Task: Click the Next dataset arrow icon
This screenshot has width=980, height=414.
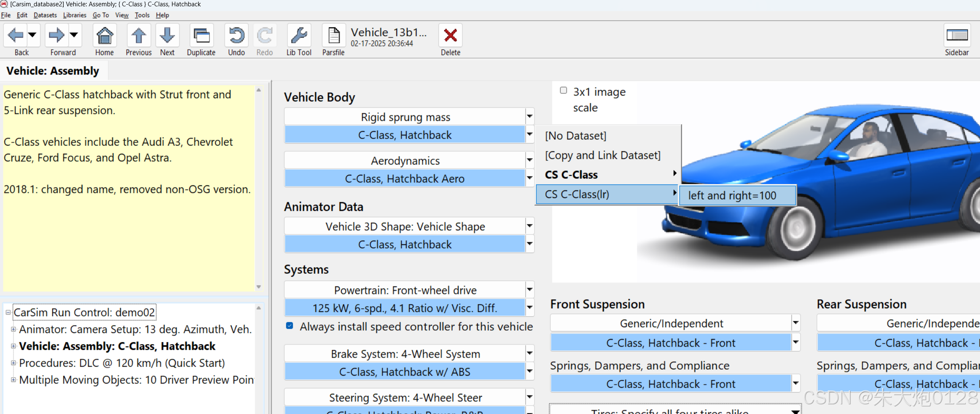Action: click(167, 35)
